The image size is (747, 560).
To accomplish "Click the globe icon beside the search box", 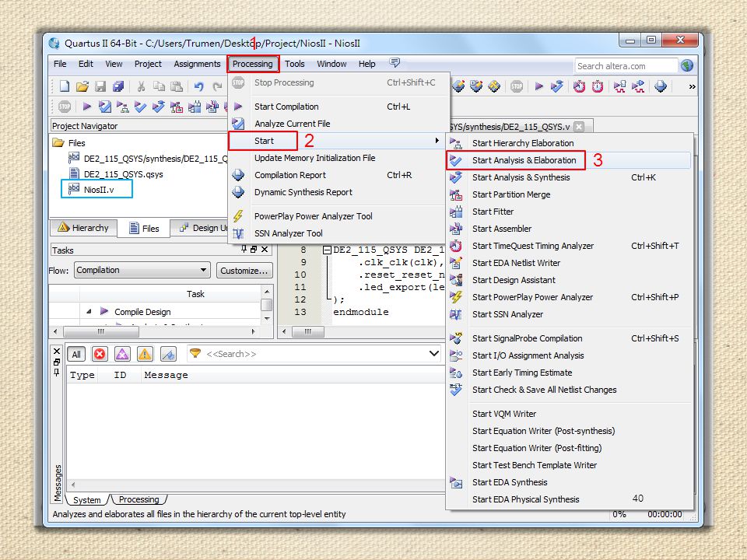I will pyautogui.click(x=687, y=65).
